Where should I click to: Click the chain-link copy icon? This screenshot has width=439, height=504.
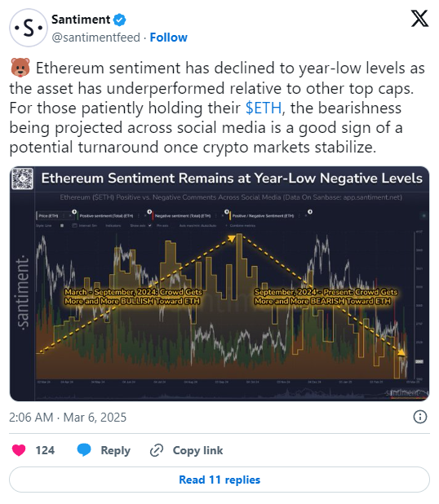click(x=157, y=450)
